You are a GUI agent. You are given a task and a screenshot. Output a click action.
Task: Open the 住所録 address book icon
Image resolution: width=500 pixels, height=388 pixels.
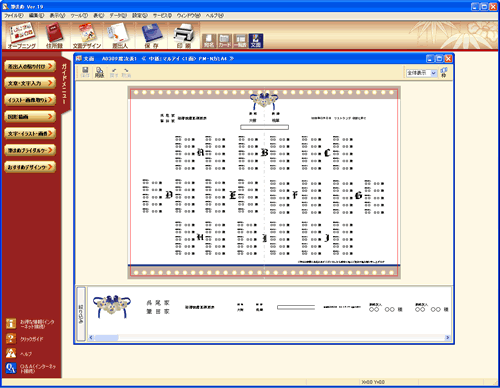[54, 36]
